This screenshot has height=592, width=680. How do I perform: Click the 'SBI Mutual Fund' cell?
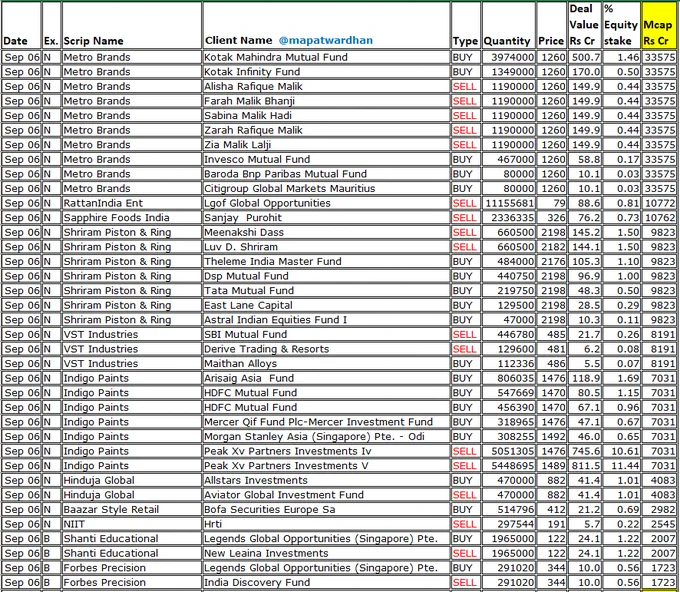(326, 334)
